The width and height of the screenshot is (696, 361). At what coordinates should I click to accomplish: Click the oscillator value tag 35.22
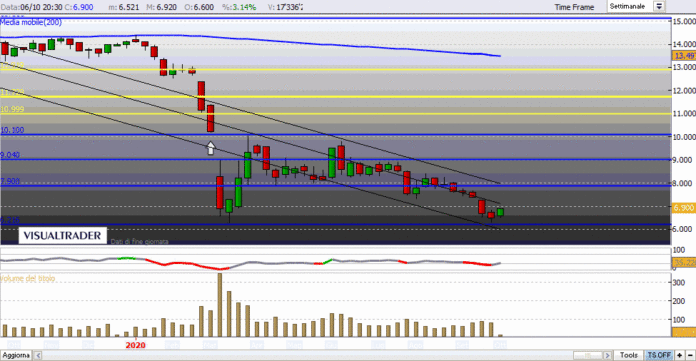click(684, 262)
